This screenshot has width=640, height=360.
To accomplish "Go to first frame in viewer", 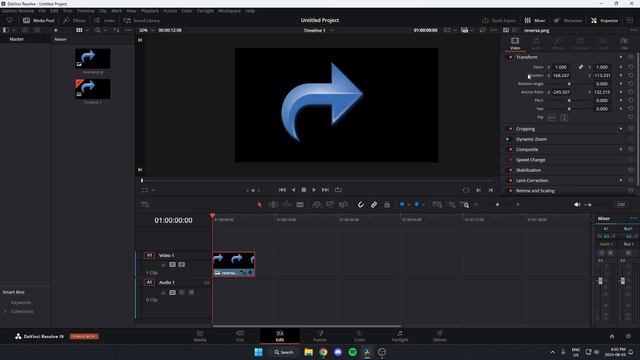I will [282, 190].
